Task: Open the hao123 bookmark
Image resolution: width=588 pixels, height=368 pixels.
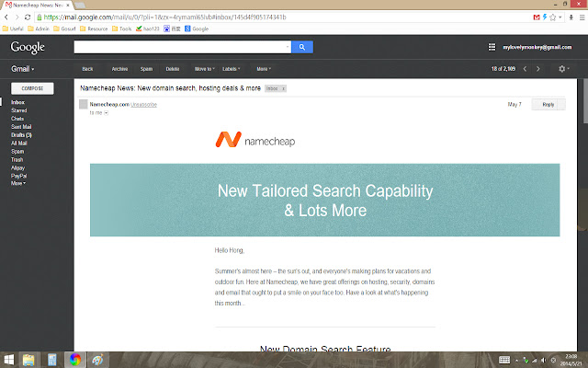Action: 148,29
